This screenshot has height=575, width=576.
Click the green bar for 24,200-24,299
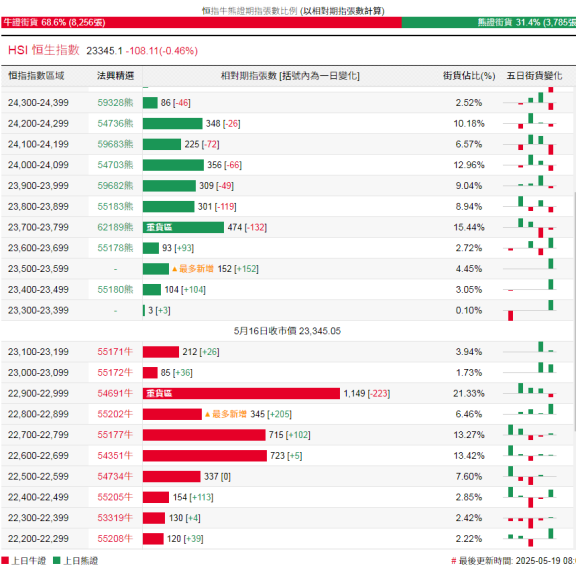pyautogui.click(x=173, y=123)
